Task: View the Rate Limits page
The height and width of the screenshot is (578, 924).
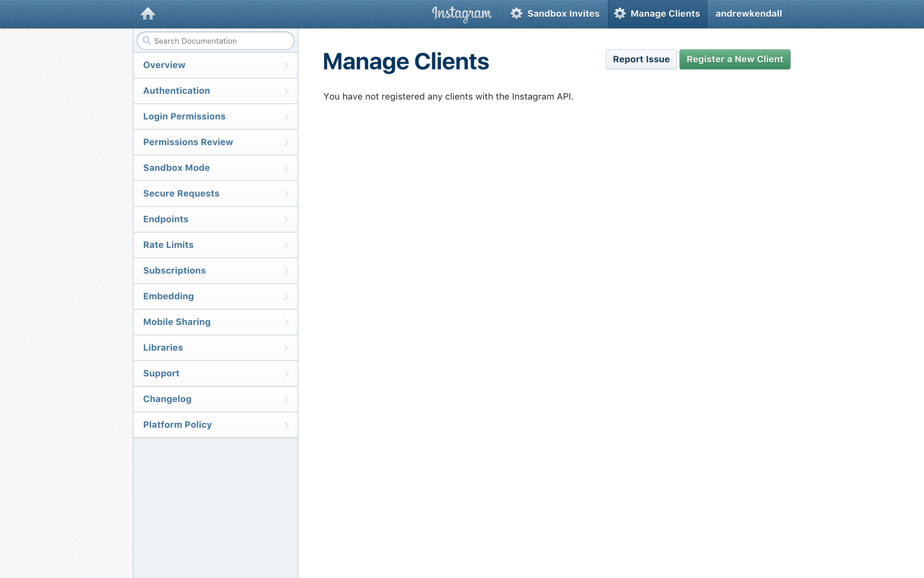Action: [215, 245]
